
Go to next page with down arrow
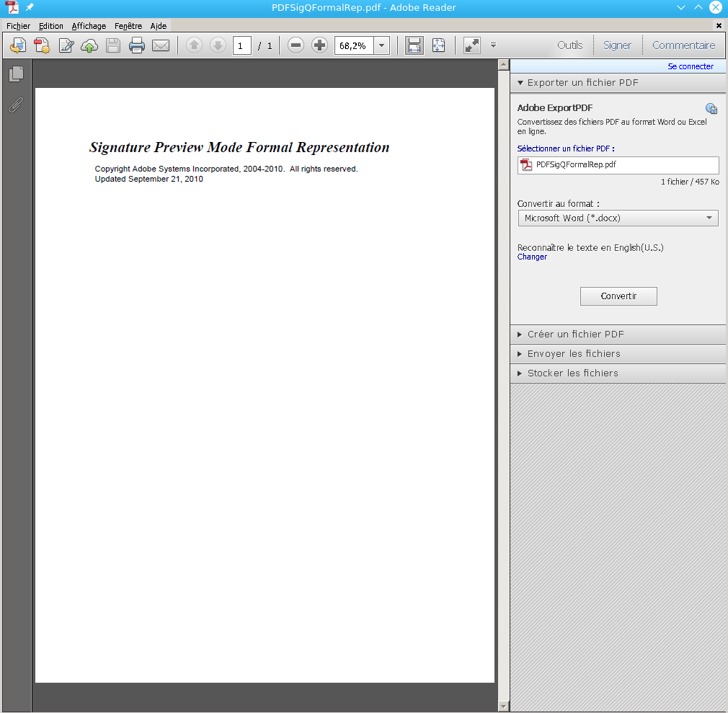[218, 45]
